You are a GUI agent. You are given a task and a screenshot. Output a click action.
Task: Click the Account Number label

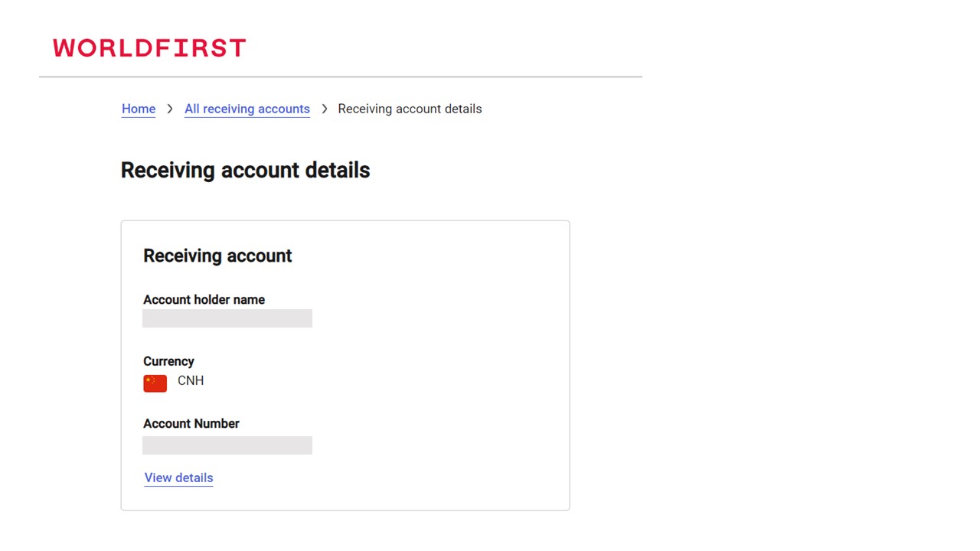pos(191,423)
